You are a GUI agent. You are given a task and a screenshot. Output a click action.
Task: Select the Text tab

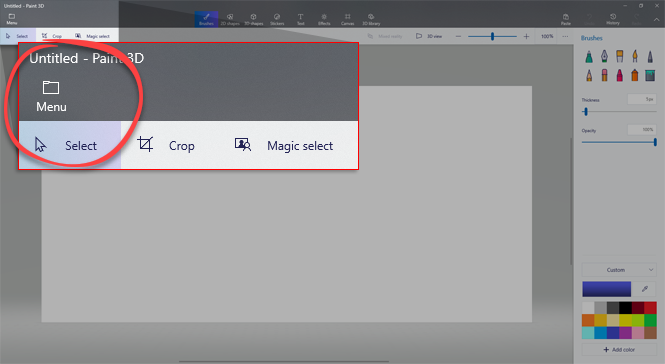(x=301, y=19)
